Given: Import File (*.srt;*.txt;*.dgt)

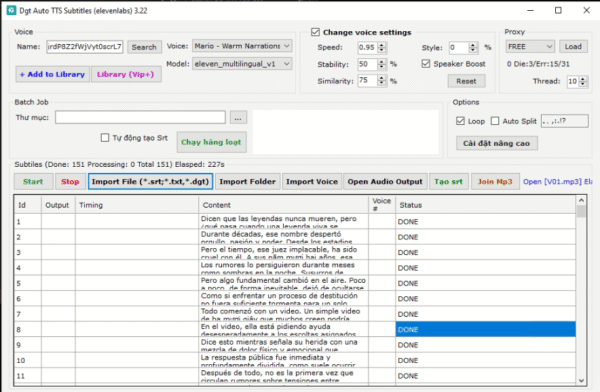Looking at the screenshot, I should (150, 181).
